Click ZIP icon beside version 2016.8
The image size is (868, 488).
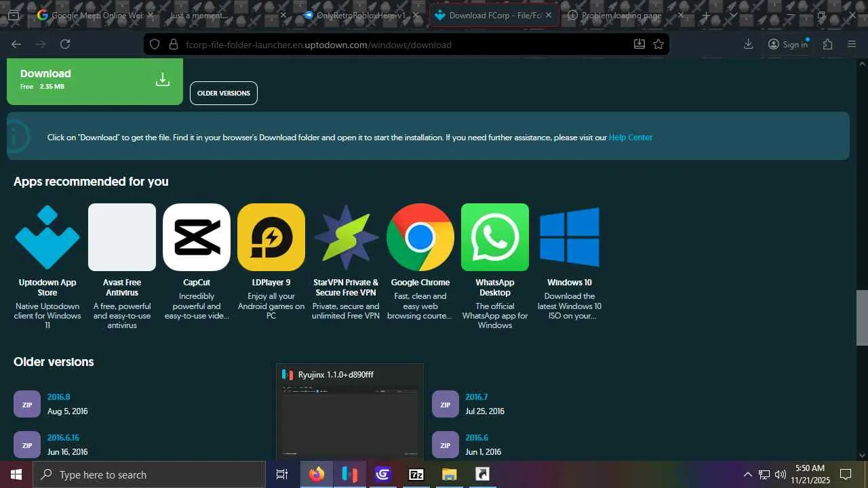click(27, 404)
